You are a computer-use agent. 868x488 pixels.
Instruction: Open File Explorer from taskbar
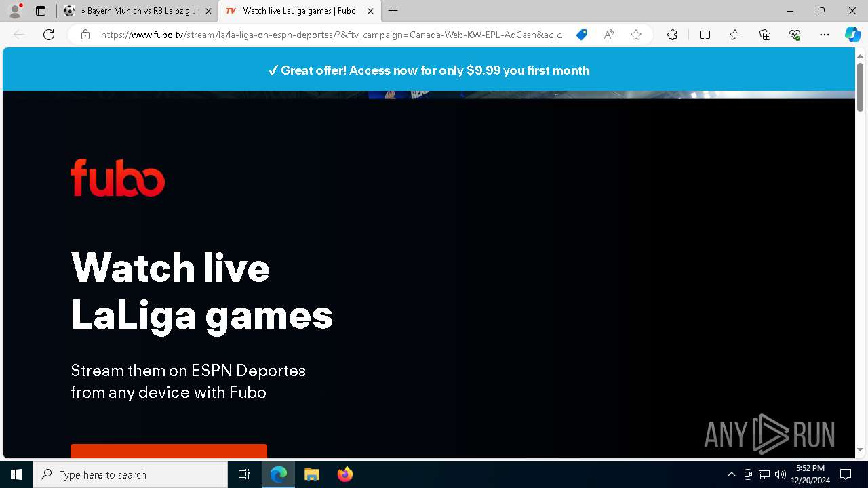(x=311, y=474)
